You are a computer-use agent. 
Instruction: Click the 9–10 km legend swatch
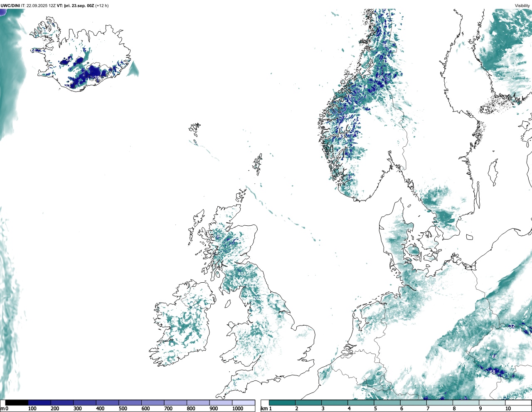(492, 402)
